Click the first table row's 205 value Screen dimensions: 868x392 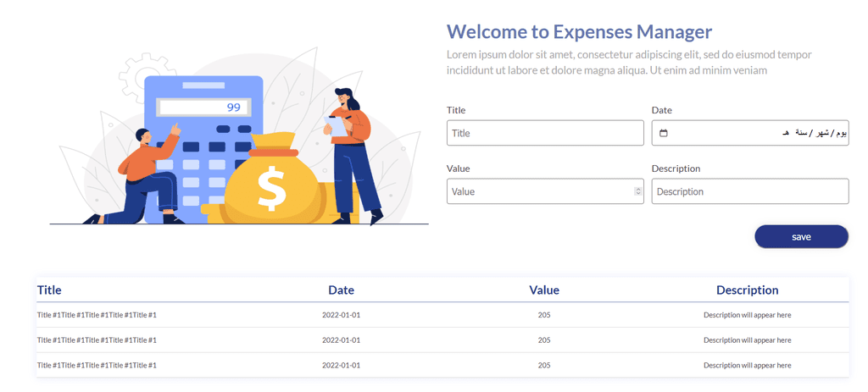[x=544, y=315]
